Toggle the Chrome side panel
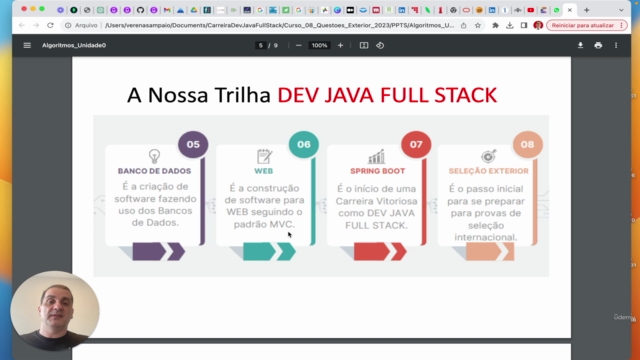 click(524, 25)
